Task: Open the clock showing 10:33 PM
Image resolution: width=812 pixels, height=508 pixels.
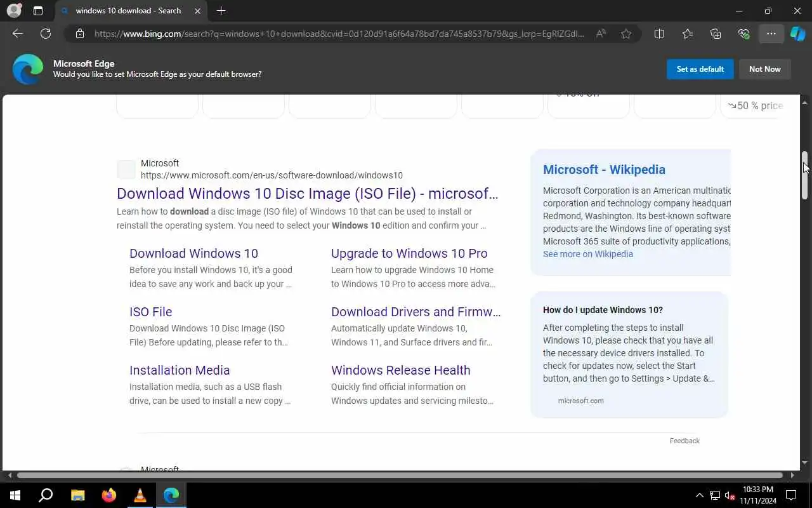Action: point(757,495)
